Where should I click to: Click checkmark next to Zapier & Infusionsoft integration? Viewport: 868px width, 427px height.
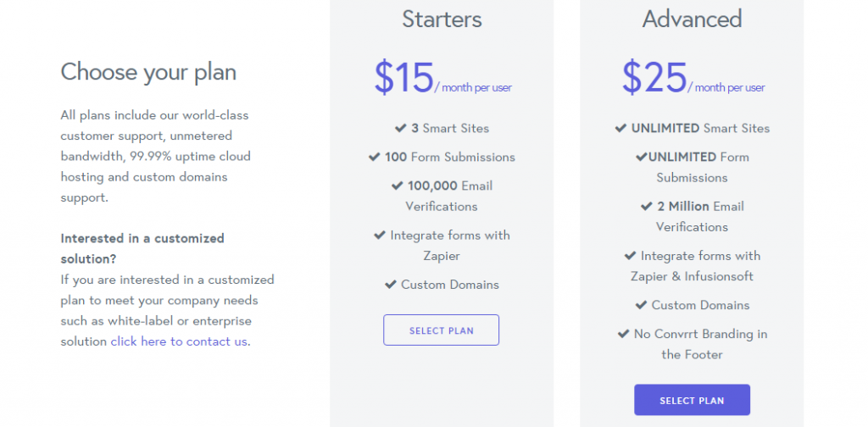pos(630,256)
